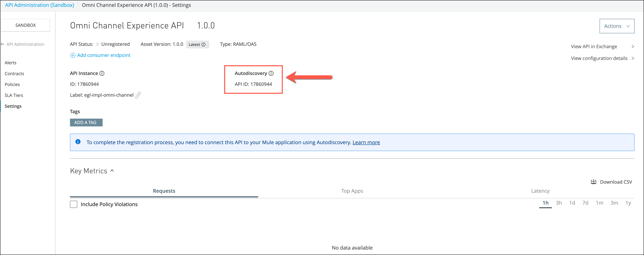Go to Contracts in the sidebar
Viewport: 644px width, 255px height.
(x=14, y=74)
